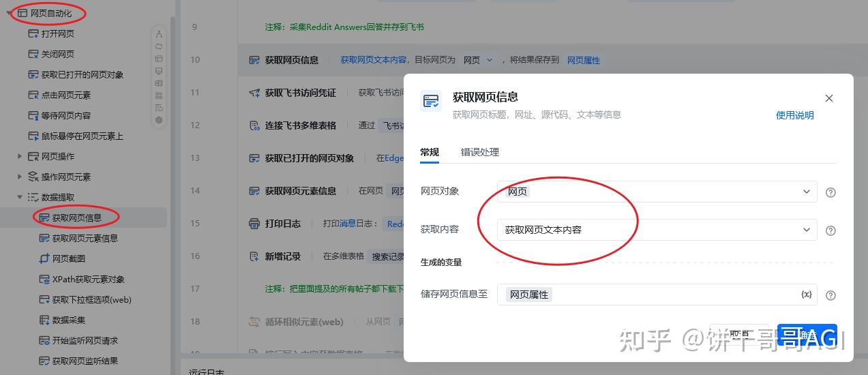Open the 使用说明 link
The height and width of the screenshot is (375, 868).
pos(795,115)
